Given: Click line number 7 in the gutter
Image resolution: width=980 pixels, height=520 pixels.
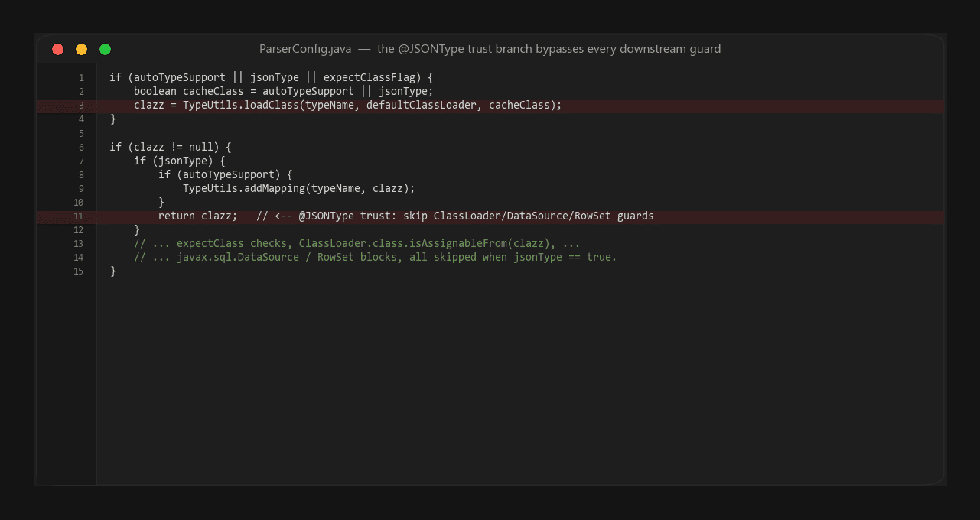Looking at the screenshot, I should click(x=81, y=161).
